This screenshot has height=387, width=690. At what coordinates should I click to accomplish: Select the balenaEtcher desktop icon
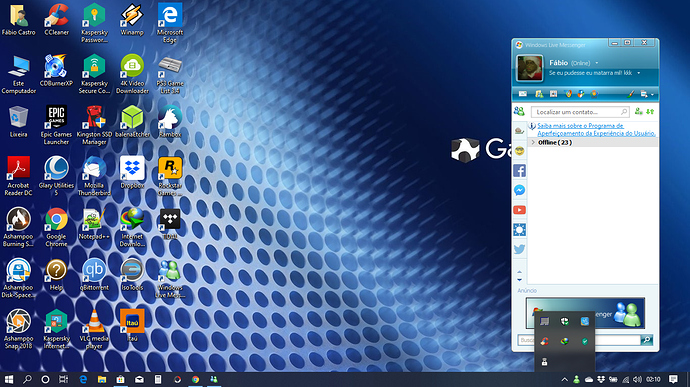(132, 122)
